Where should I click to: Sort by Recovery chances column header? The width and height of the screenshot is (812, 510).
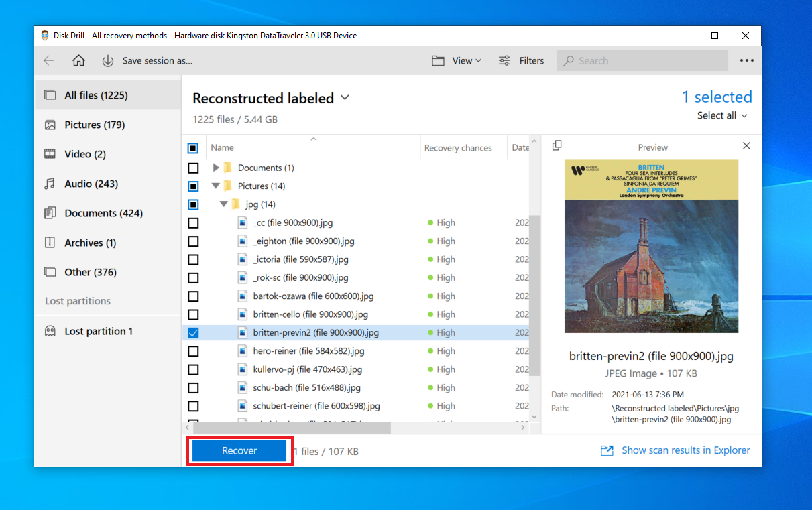[x=463, y=147]
